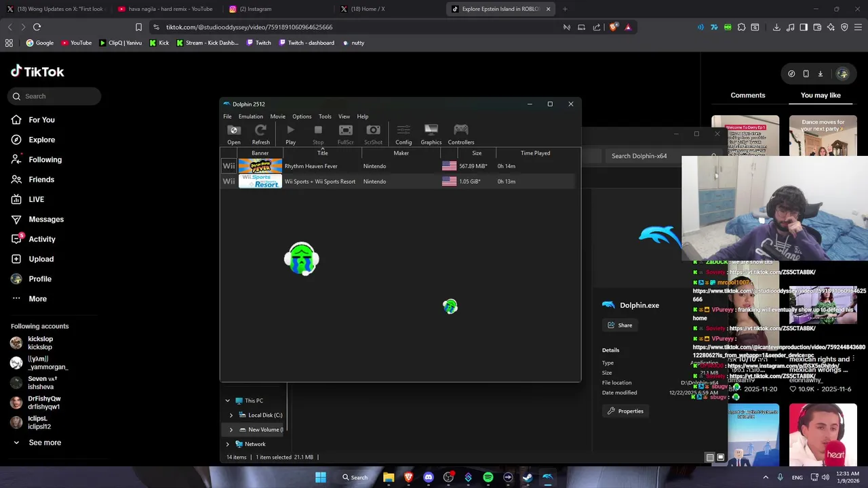The height and width of the screenshot is (488, 868).
Task: Collapse the This PC tree node in Explorer
Action: tap(227, 401)
